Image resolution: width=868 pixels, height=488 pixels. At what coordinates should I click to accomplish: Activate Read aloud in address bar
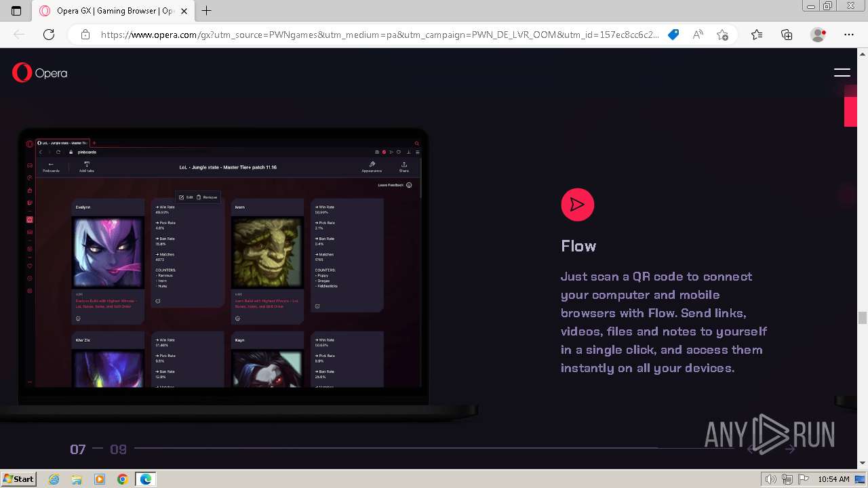tap(698, 35)
